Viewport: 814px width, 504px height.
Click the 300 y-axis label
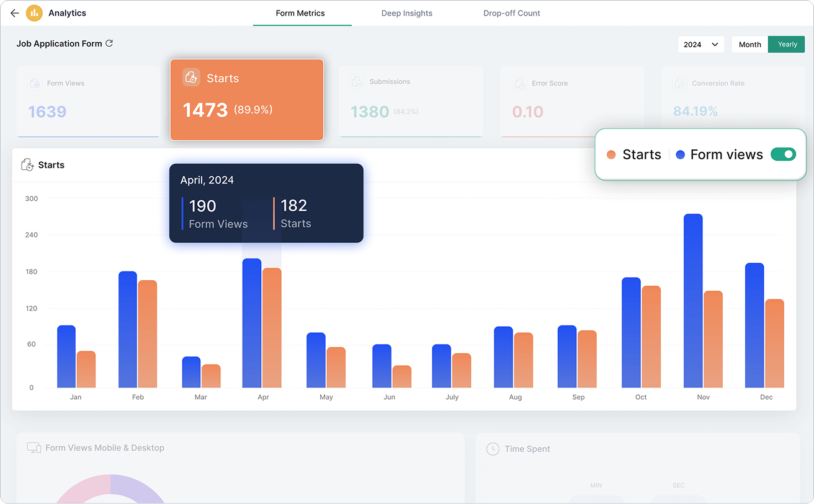(31, 199)
